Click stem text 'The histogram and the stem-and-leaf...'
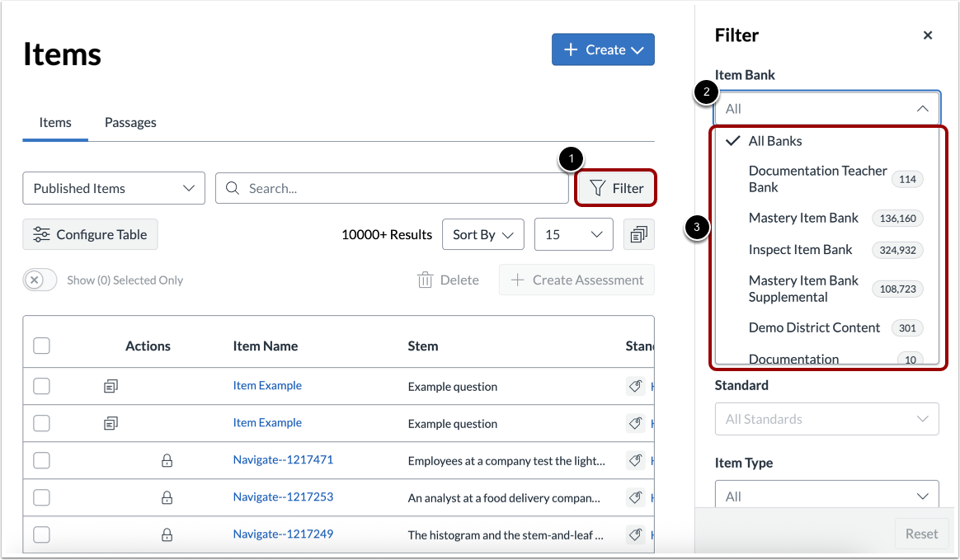Image resolution: width=960 pixels, height=560 pixels. pos(506,535)
